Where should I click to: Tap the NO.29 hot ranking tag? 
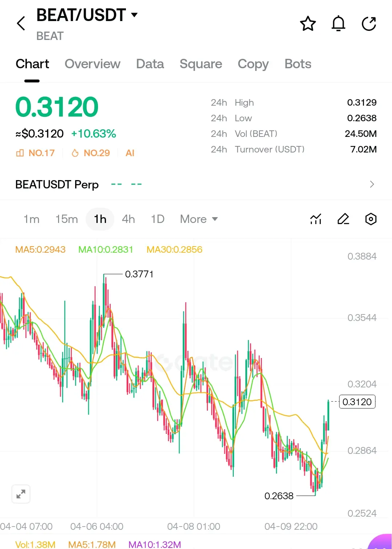point(91,153)
